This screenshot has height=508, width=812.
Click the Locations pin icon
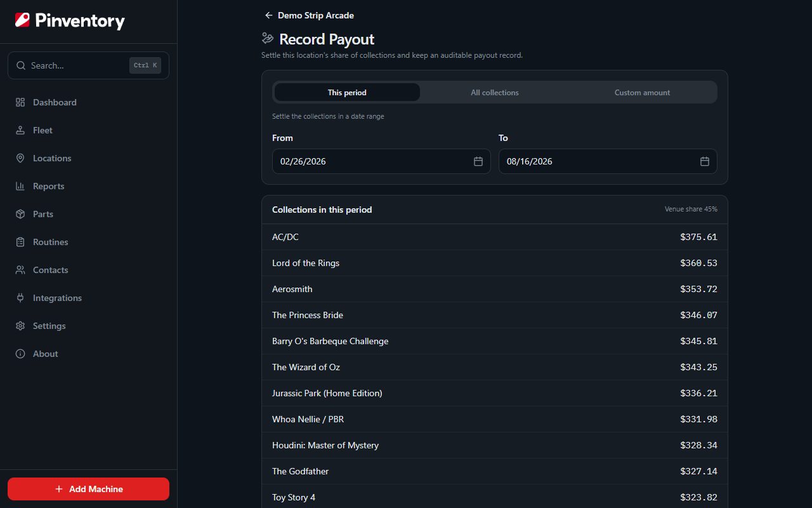coord(20,158)
